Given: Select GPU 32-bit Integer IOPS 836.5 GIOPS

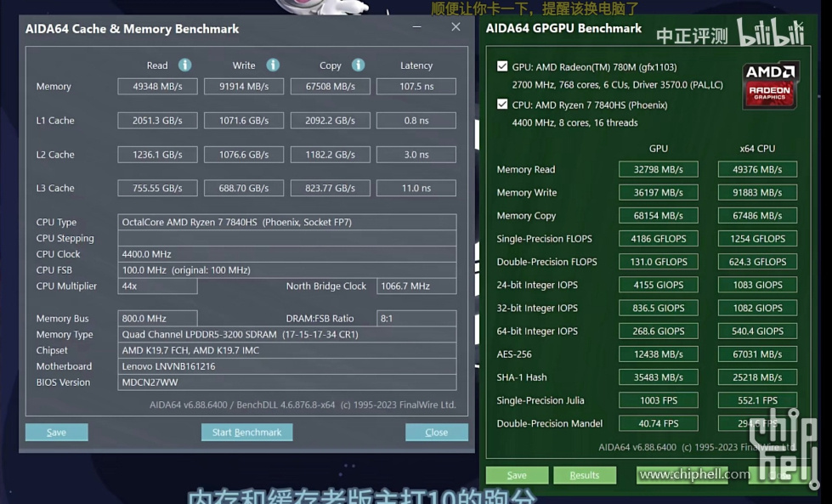Looking at the screenshot, I should (659, 308).
